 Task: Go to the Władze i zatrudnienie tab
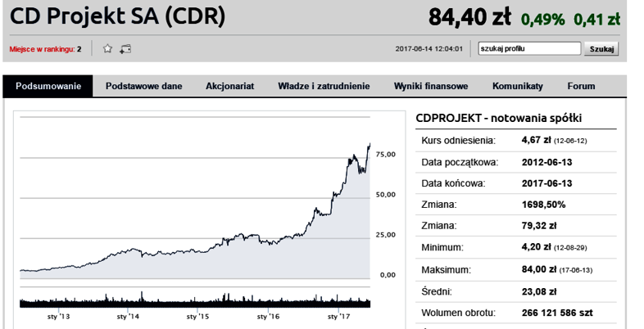324,86
